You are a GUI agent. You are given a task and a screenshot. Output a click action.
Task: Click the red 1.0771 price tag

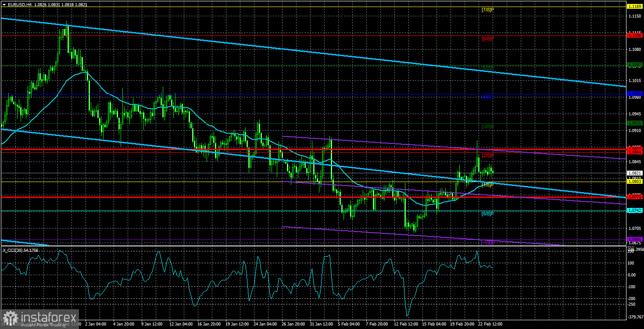tap(635, 197)
